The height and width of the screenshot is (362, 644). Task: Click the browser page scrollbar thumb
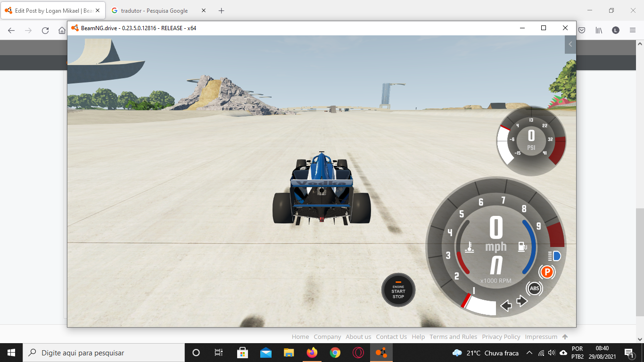(640, 262)
